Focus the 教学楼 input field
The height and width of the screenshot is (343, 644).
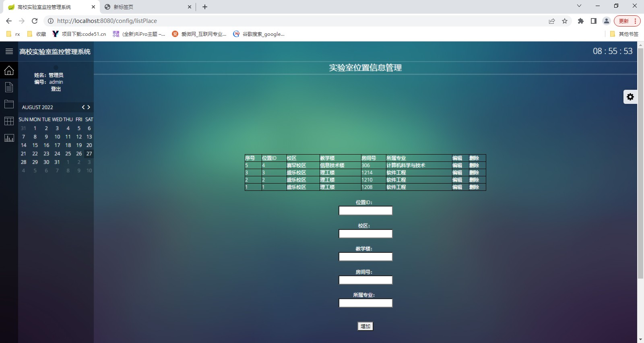[x=365, y=257]
